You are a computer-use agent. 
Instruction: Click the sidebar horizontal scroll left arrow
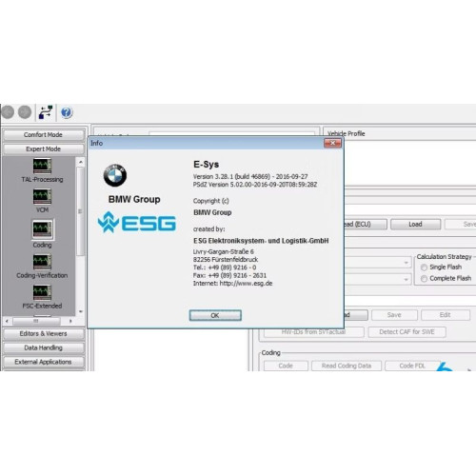point(7,321)
